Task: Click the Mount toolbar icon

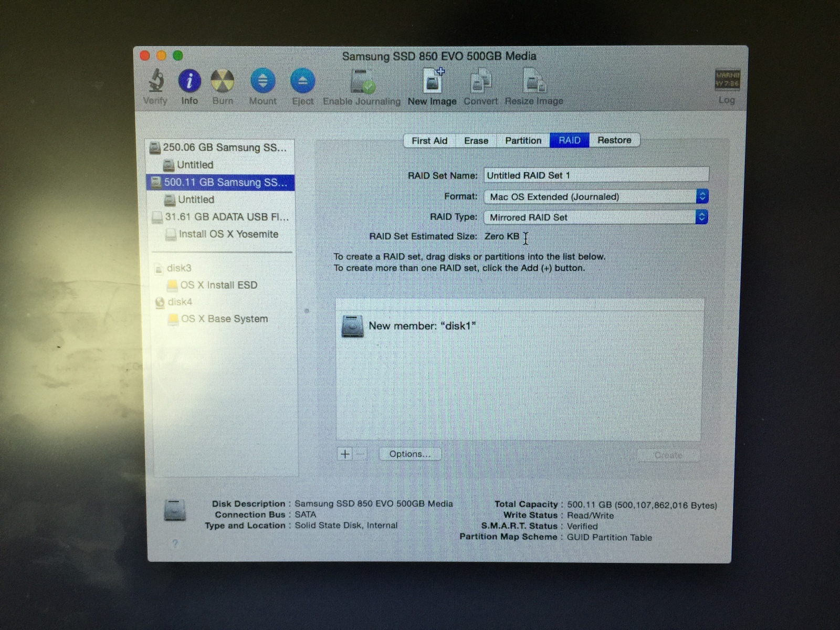Action: tap(263, 81)
